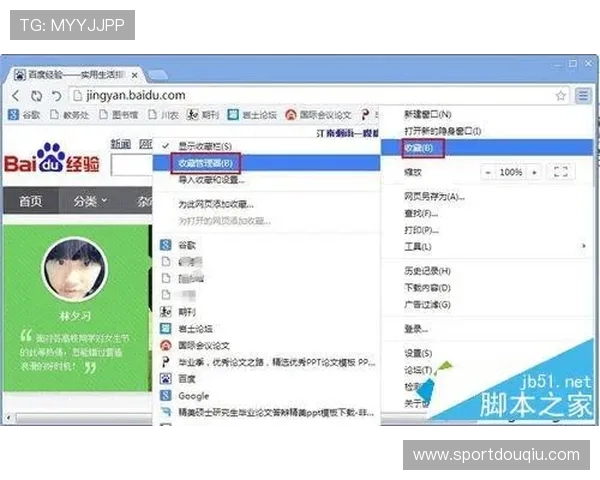Open 设置(S) from the menu

[x=487, y=353]
